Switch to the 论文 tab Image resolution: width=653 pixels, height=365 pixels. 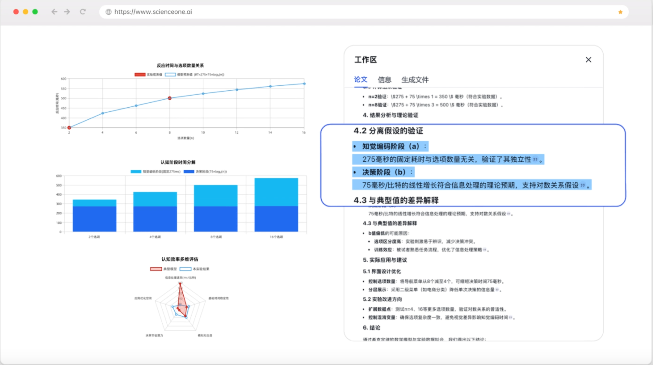click(361, 79)
